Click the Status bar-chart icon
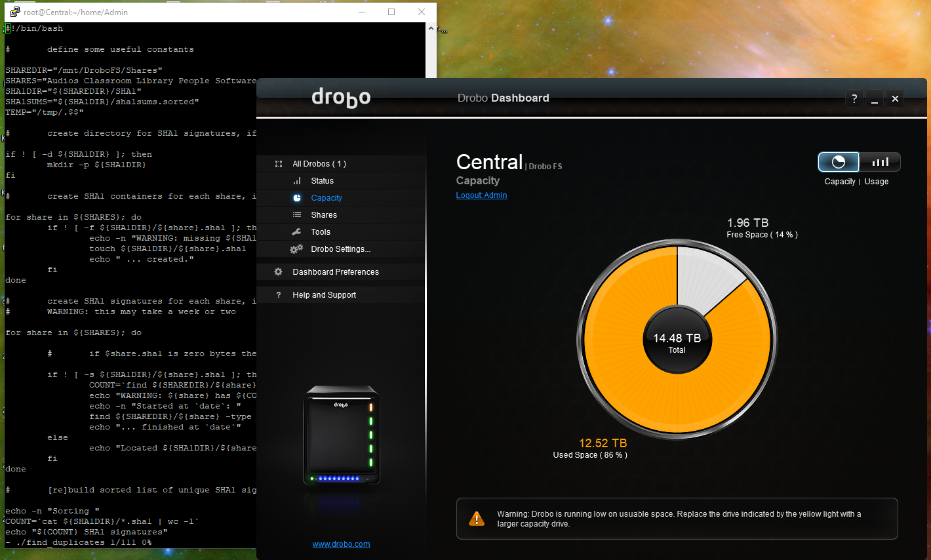The width and height of the screenshot is (931, 560). [297, 181]
